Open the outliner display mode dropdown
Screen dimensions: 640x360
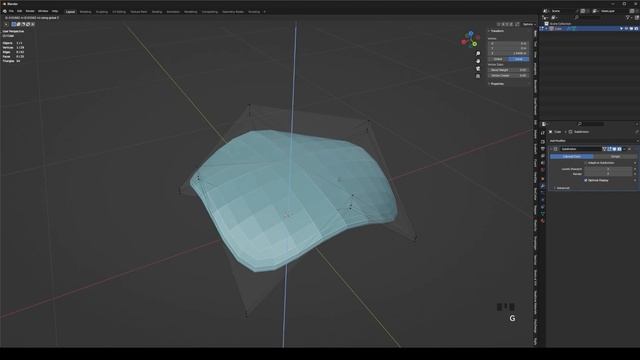coord(554,18)
